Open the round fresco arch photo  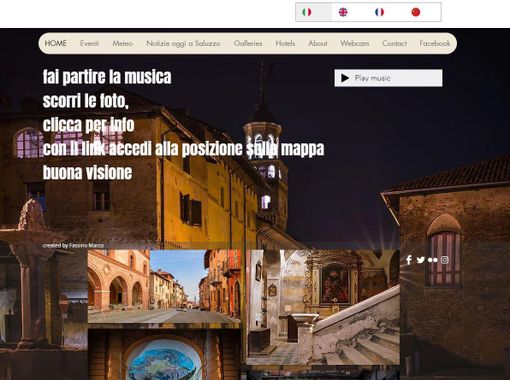[164, 354]
